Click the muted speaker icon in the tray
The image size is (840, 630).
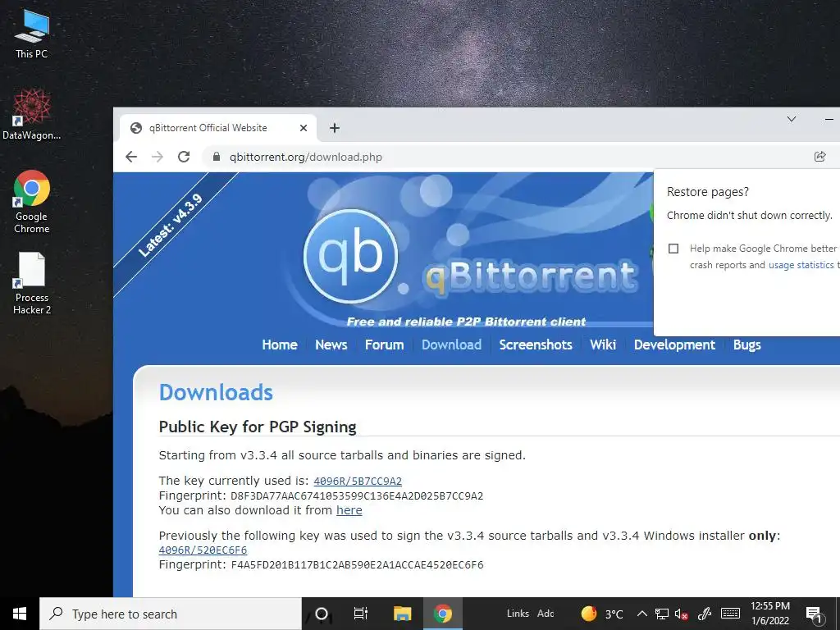click(682, 614)
